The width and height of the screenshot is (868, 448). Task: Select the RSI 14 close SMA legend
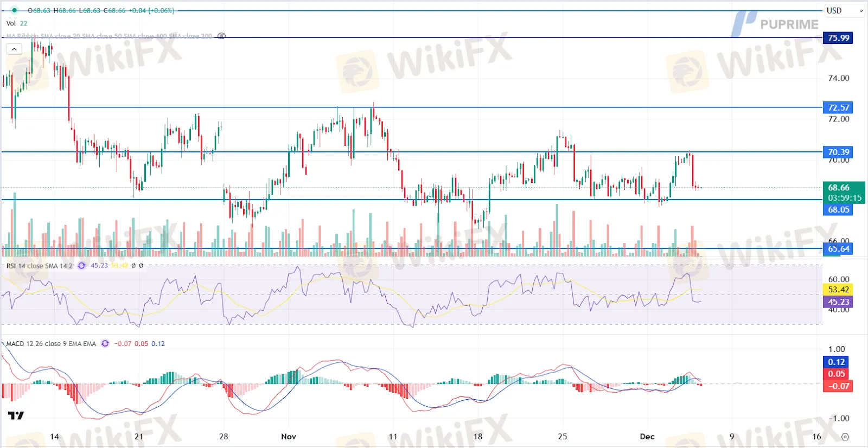click(x=39, y=266)
